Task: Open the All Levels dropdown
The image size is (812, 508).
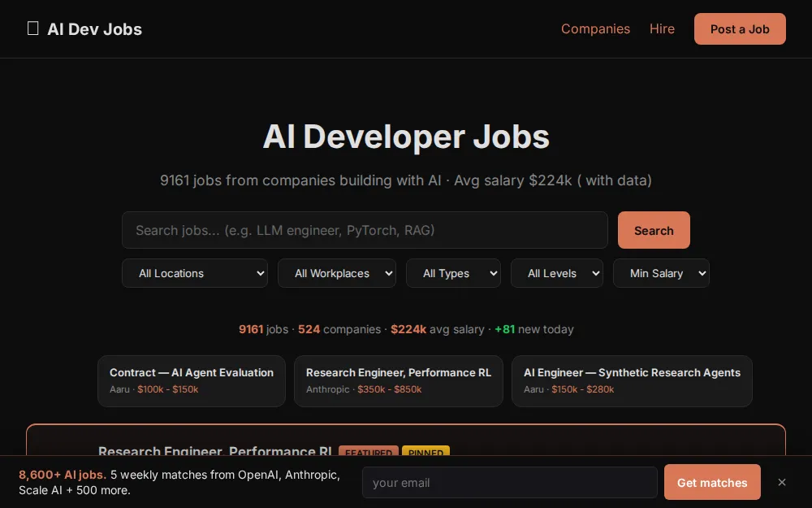Action: point(557,273)
